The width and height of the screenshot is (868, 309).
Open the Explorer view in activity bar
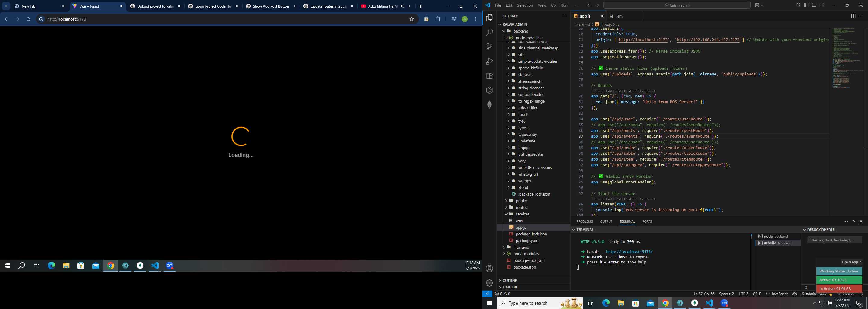tap(489, 18)
